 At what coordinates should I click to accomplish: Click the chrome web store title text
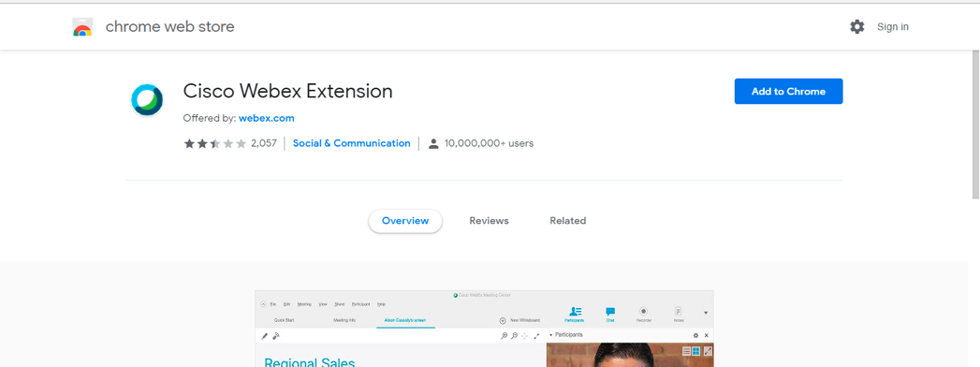[170, 27]
